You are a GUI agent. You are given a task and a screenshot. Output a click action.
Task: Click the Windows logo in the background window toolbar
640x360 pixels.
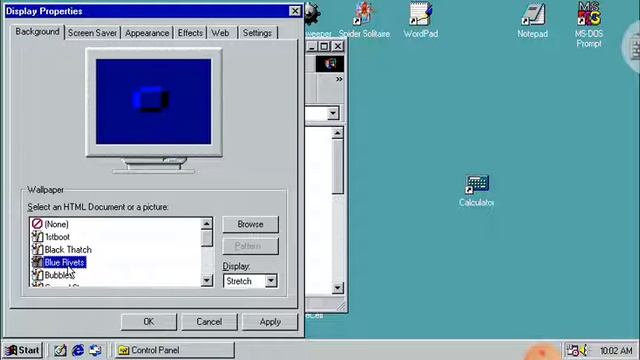click(330, 64)
